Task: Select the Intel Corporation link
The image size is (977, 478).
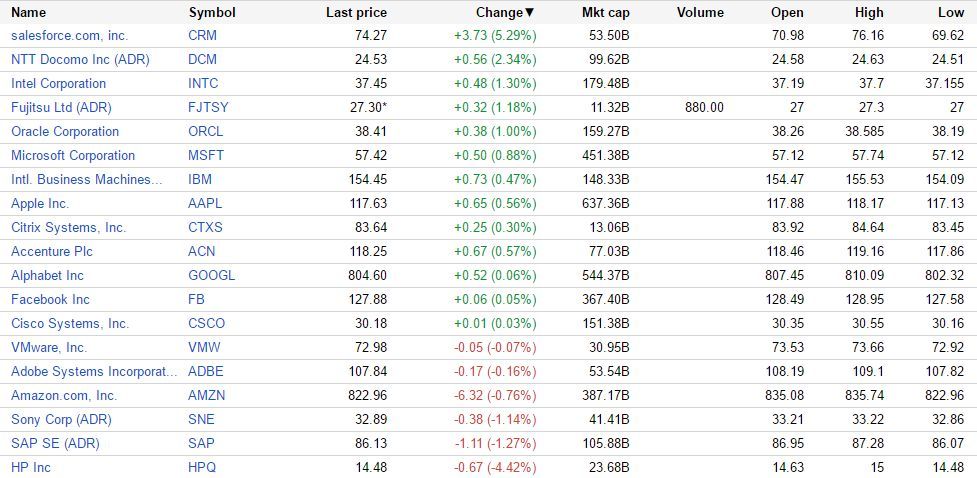Action: [58, 83]
